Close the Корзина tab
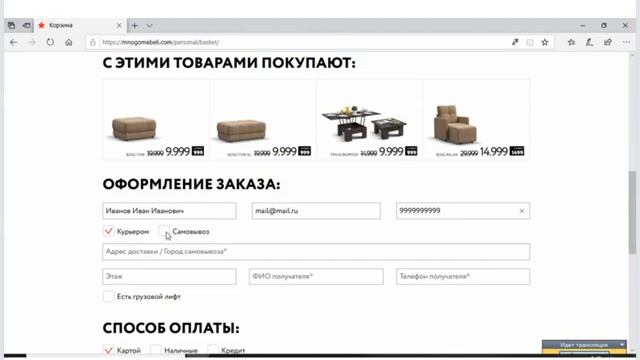 pyautogui.click(x=119, y=25)
